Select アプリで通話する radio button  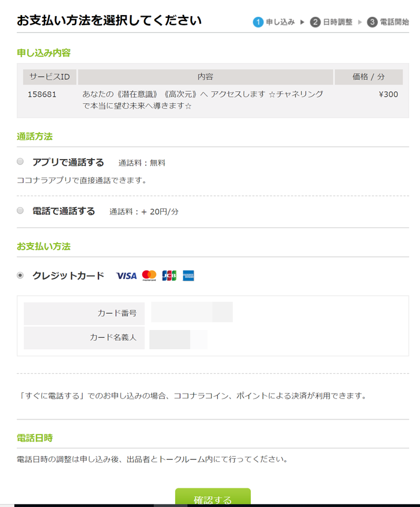(20, 161)
